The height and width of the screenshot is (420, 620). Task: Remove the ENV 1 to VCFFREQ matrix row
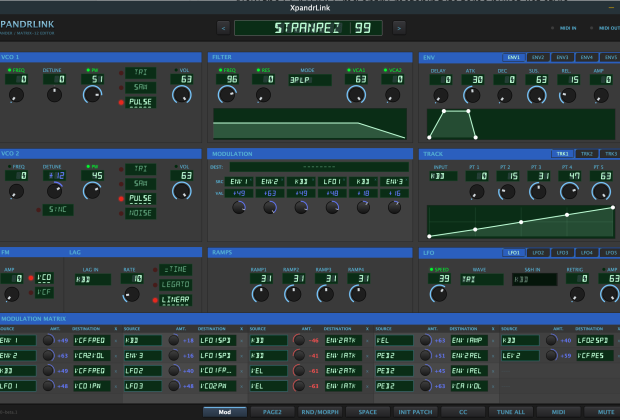point(116,341)
